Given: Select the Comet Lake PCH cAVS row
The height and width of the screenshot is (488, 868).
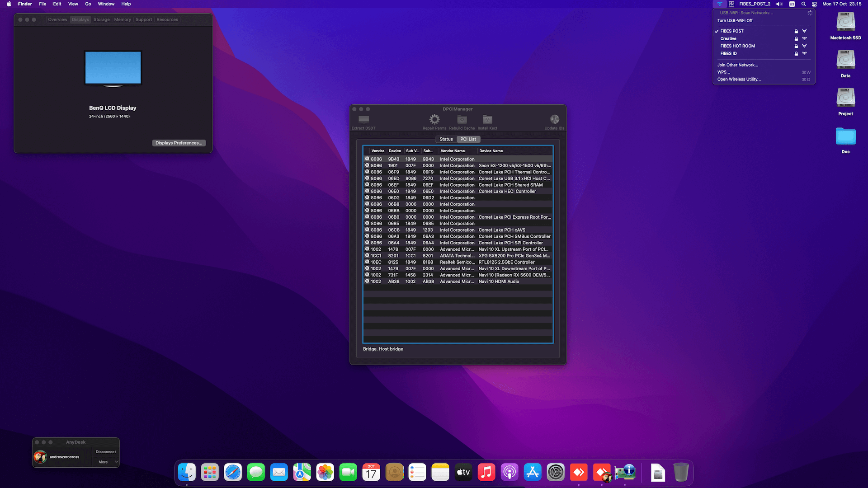Looking at the screenshot, I should click(458, 230).
